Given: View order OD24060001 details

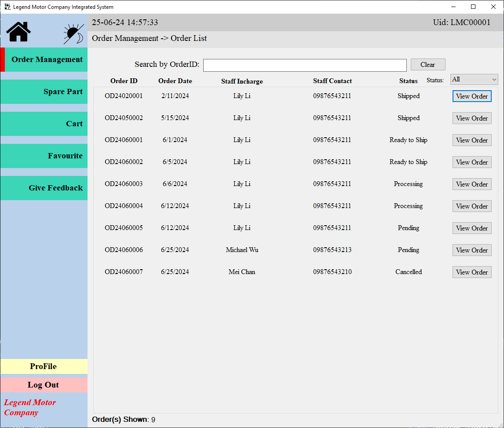Looking at the screenshot, I should click(471, 140).
